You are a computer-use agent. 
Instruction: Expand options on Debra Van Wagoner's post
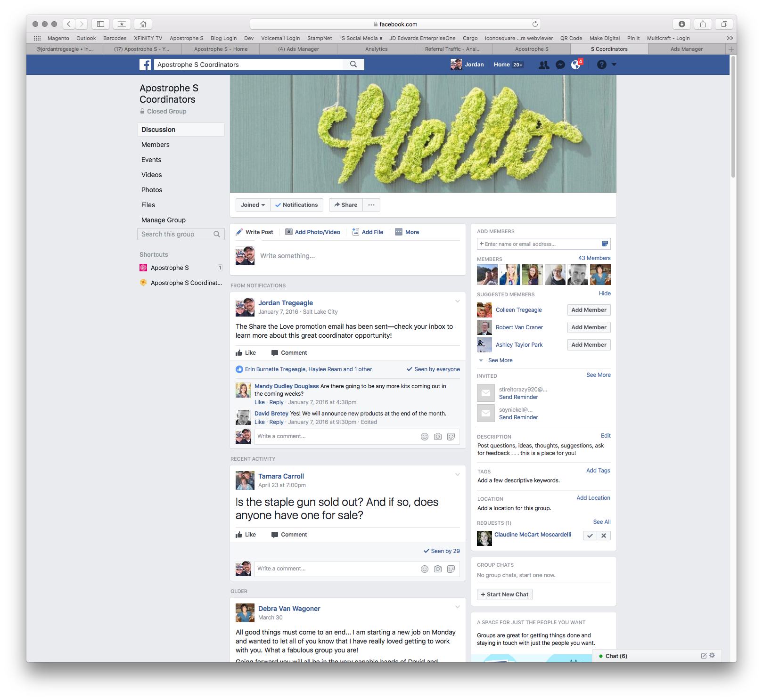[457, 607]
